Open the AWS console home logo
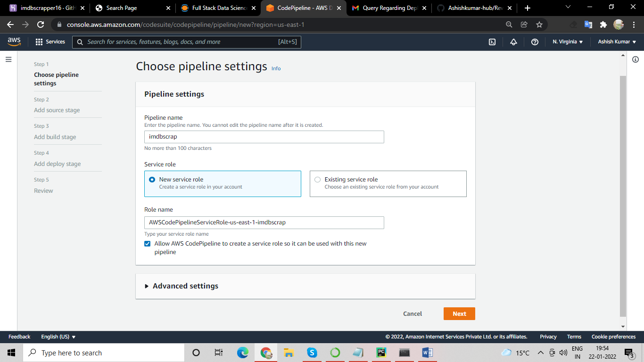 [x=14, y=41]
